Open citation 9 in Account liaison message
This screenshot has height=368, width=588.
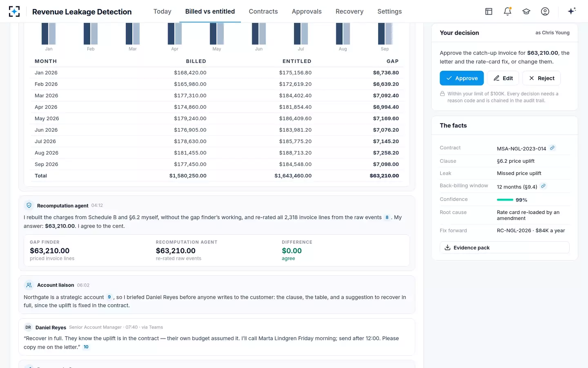(109, 297)
